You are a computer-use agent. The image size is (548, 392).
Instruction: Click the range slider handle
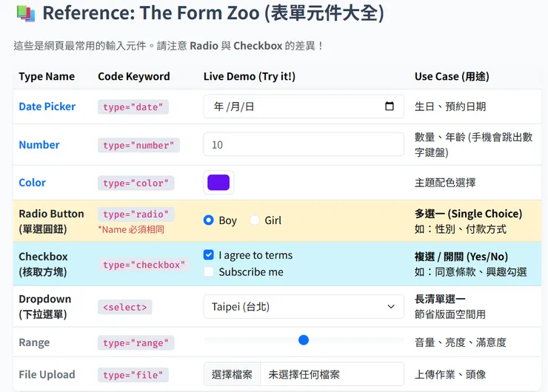[x=304, y=340]
